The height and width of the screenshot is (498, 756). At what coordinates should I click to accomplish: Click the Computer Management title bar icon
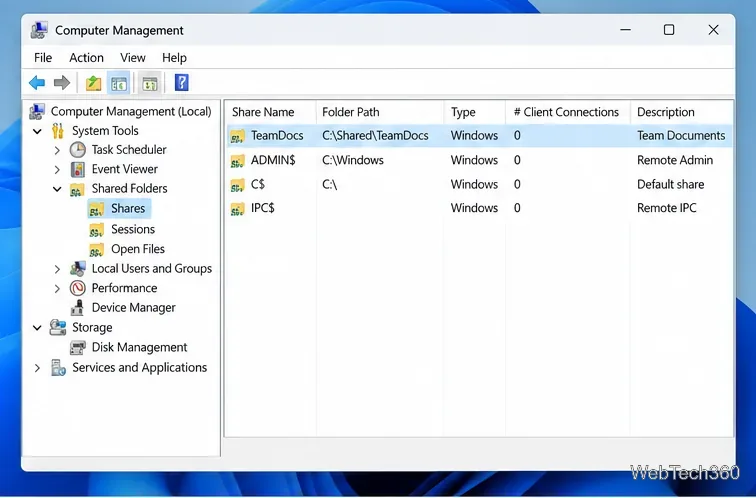coord(39,30)
